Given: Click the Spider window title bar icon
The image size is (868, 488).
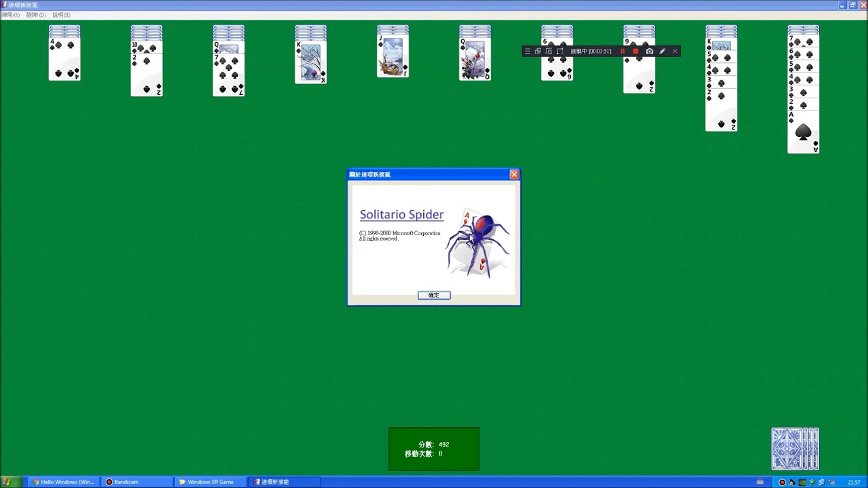Looking at the screenshot, I should pos(4,5).
